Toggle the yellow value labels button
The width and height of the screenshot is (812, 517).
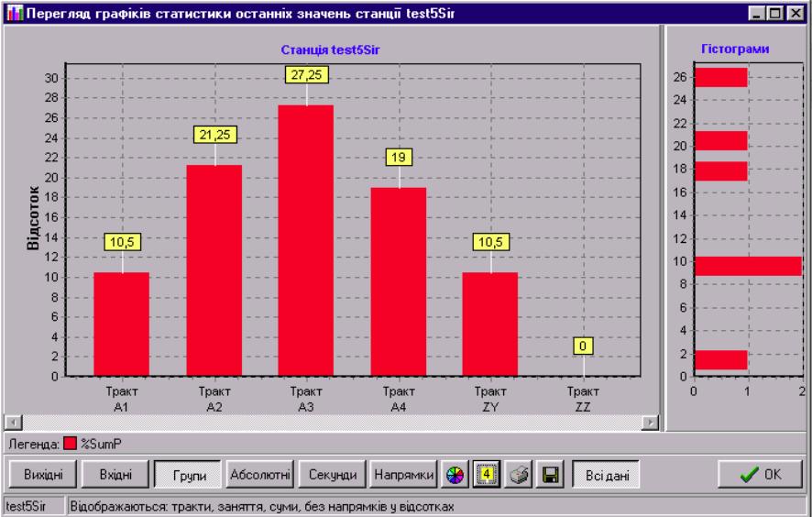coord(487,475)
